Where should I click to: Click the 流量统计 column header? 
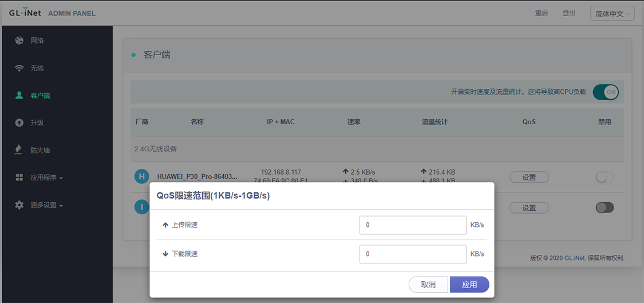pyautogui.click(x=434, y=122)
